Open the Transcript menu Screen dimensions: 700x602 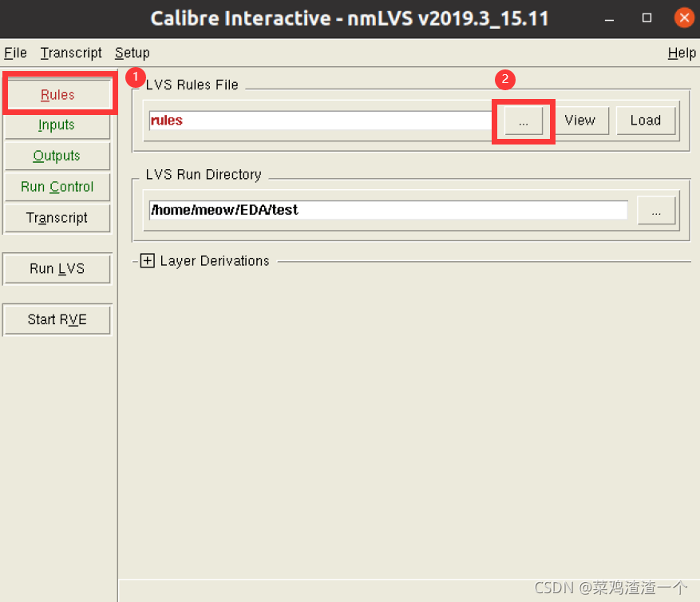tap(70, 53)
